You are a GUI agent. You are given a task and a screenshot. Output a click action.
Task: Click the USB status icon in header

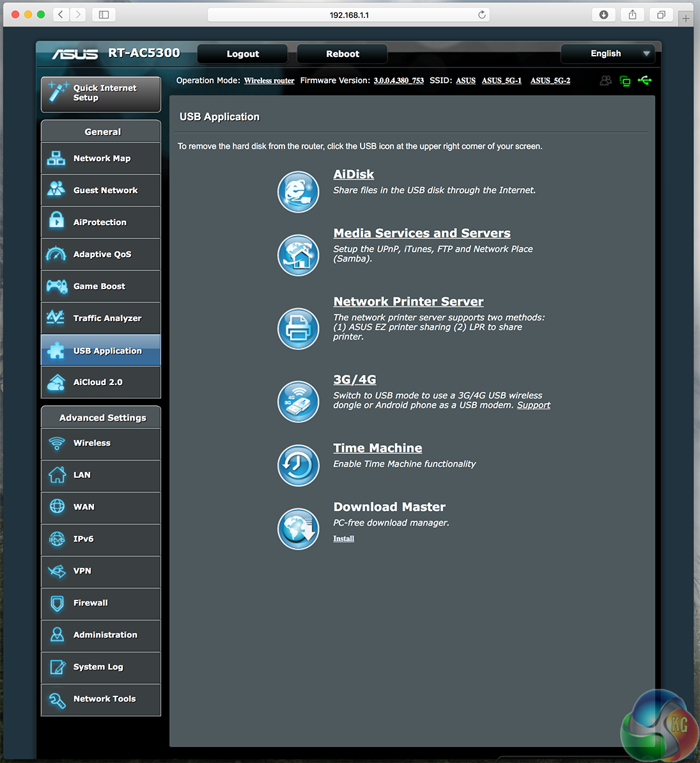click(645, 81)
